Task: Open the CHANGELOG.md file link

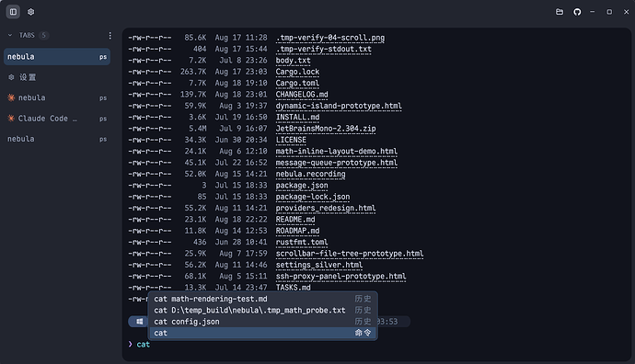Action: [x=302, y=95]
